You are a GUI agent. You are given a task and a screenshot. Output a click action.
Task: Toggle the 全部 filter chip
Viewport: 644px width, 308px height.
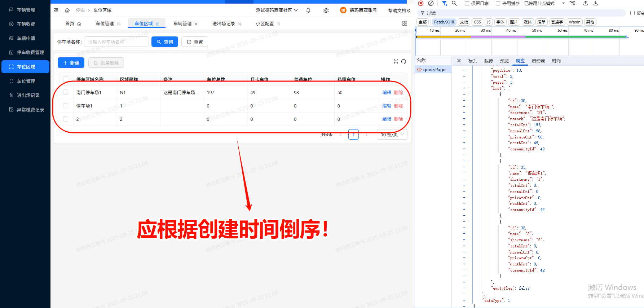point(423,22)
